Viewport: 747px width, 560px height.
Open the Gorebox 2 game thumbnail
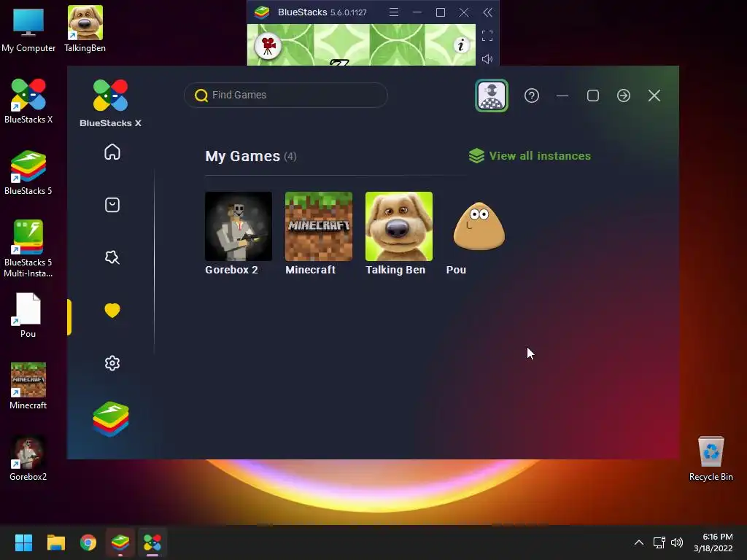[x=239, y=226]
